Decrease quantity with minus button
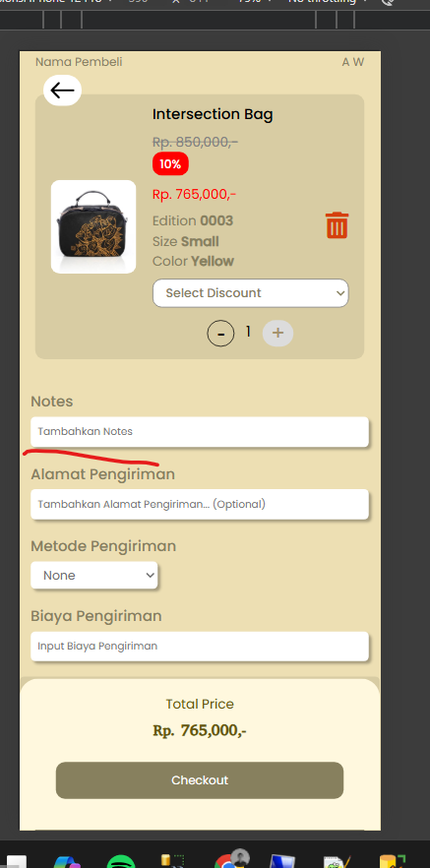 pyautogui.click(x=220, y=334)
